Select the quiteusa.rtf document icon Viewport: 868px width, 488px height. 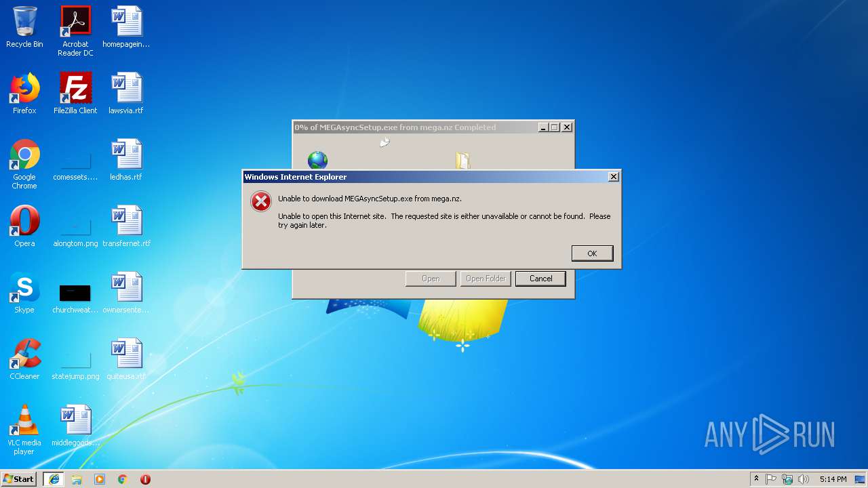126,359
